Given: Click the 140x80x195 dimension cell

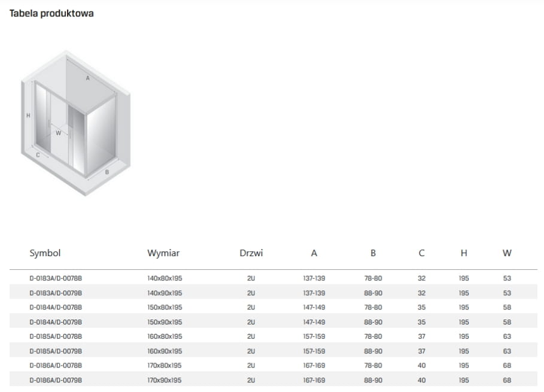Looking at the screenshot, I should (165, 279).
